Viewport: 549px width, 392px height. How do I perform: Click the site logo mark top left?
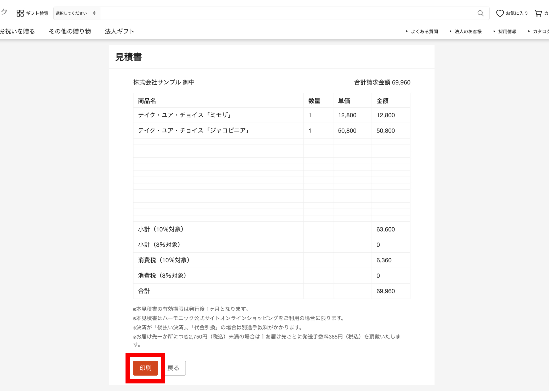pyautogui.click(x=4, y=12)
